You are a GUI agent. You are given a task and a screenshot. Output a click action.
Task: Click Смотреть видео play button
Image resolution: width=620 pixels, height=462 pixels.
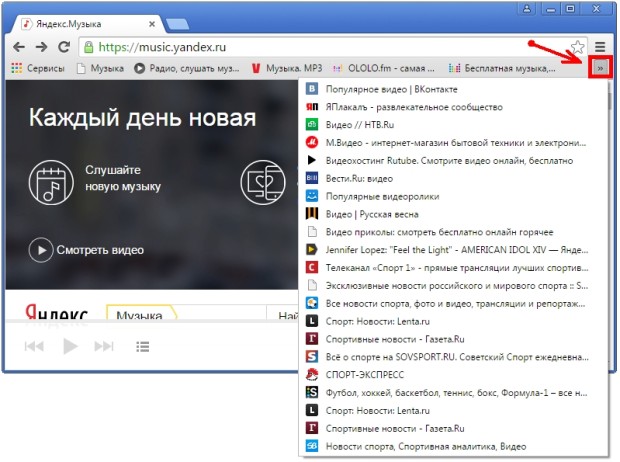pyautogui.click(x=41, y=250)
